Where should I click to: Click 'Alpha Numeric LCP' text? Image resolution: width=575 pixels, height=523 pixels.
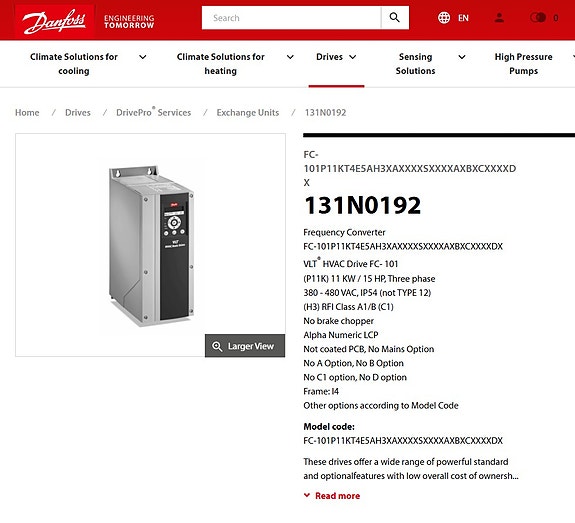(341, 335)
